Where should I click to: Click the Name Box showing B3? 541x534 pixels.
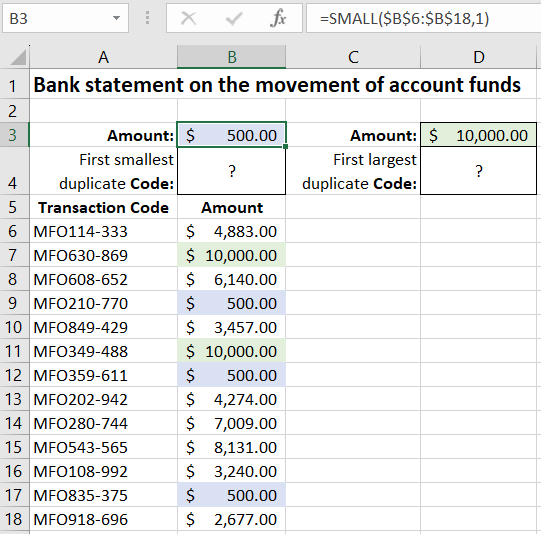66,18
